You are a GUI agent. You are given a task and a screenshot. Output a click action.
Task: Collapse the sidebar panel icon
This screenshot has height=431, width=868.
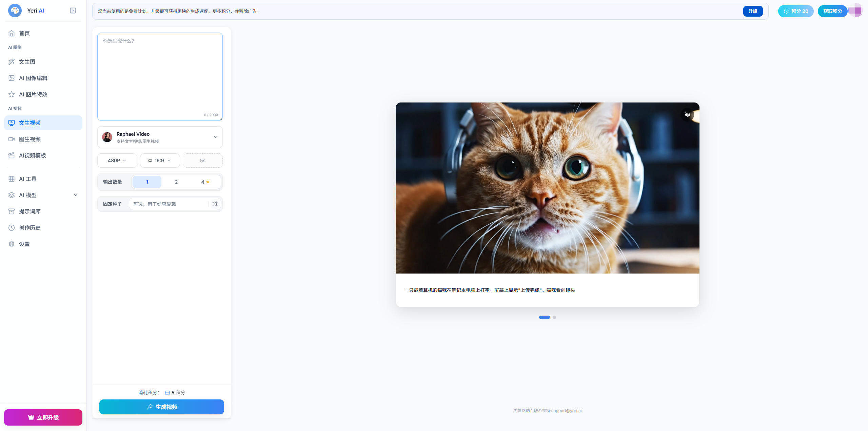point(73,11)
